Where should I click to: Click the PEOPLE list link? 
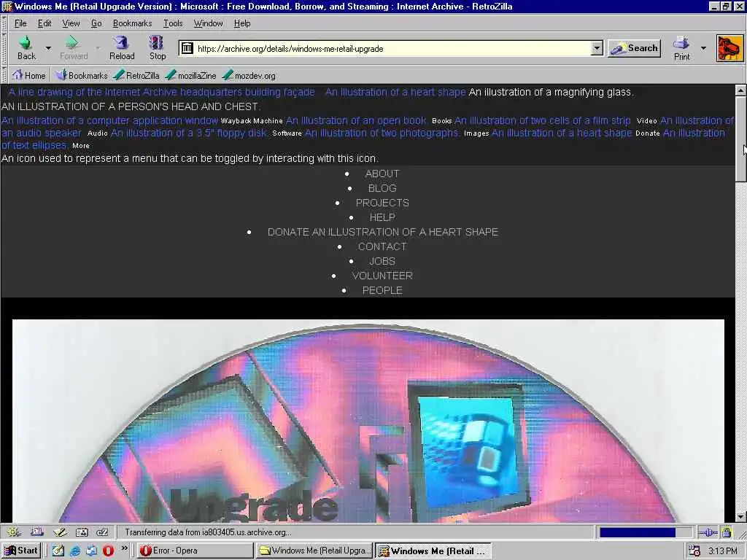click(382, 290)
